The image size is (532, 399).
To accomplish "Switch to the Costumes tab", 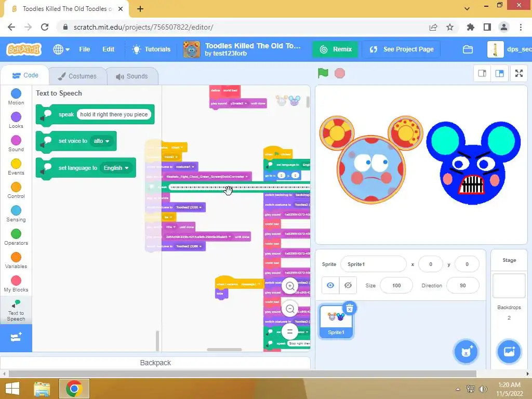I will point(77,76).
